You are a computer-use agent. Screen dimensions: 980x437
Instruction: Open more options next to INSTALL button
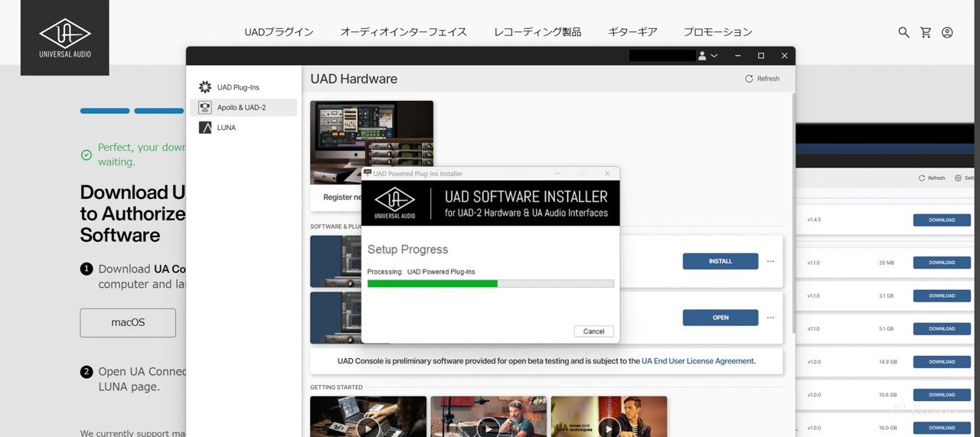pos(770,261)
